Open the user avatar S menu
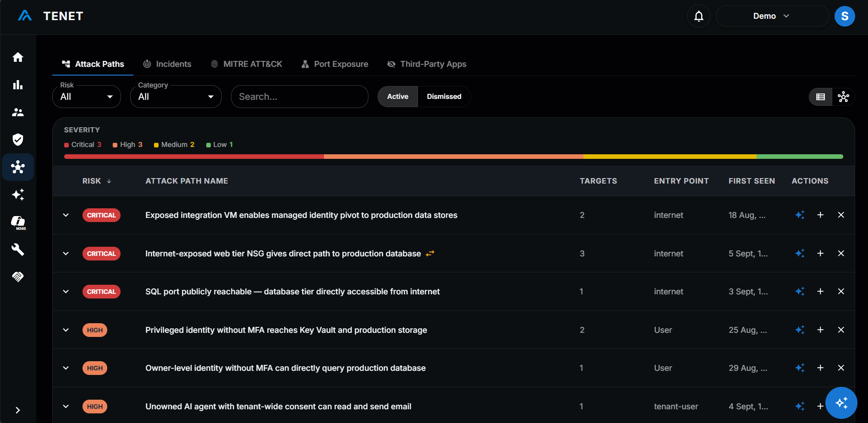Screen dimensions: 868x423 click(845, 16)
